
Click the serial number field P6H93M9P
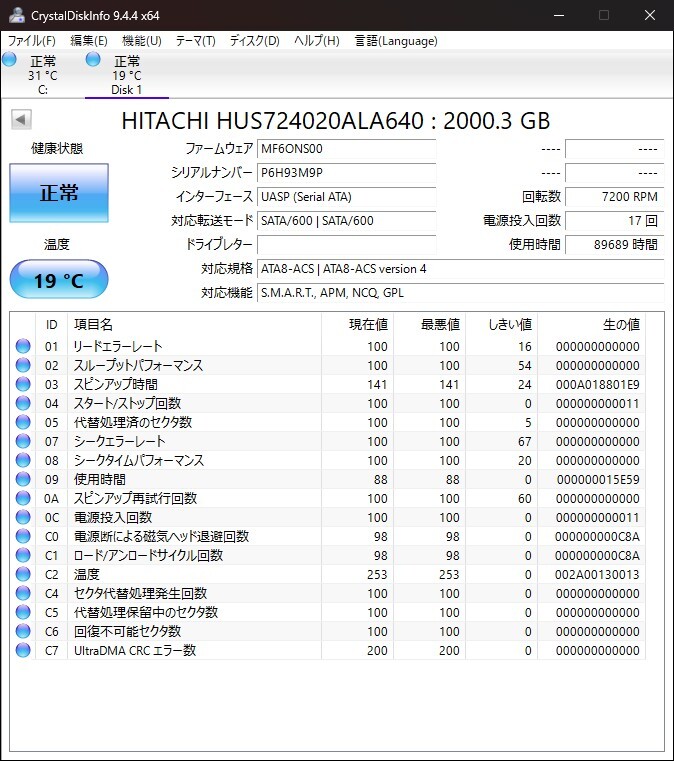(346, 172)
